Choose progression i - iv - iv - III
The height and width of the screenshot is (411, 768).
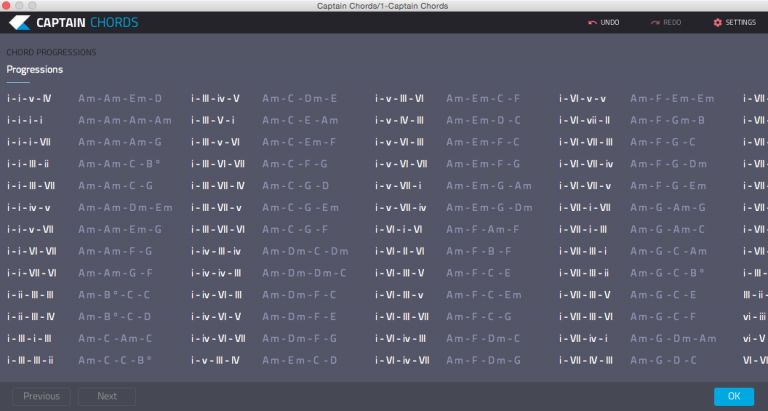pos(216,273)
